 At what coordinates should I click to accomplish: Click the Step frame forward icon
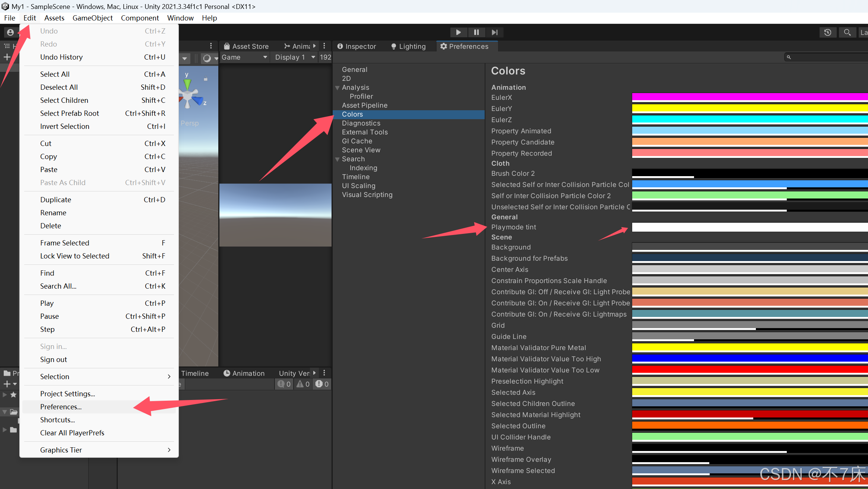494,32
